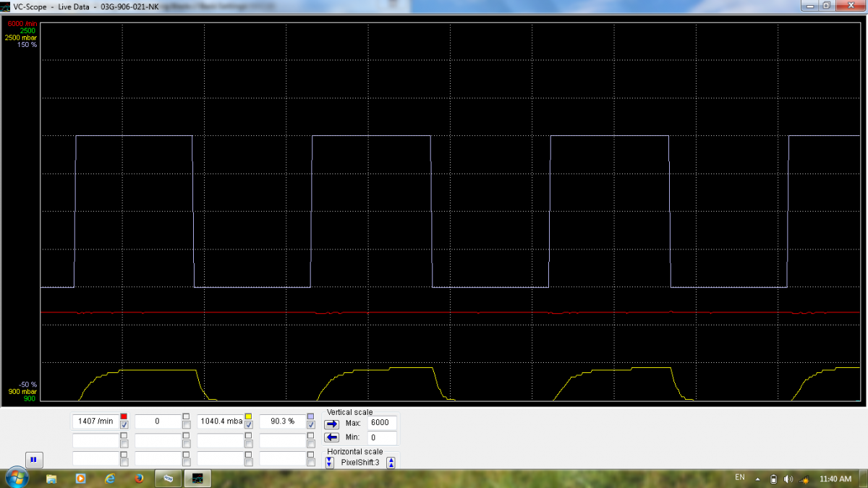Open Internet Explorer from the taskbar

point(109,478)
